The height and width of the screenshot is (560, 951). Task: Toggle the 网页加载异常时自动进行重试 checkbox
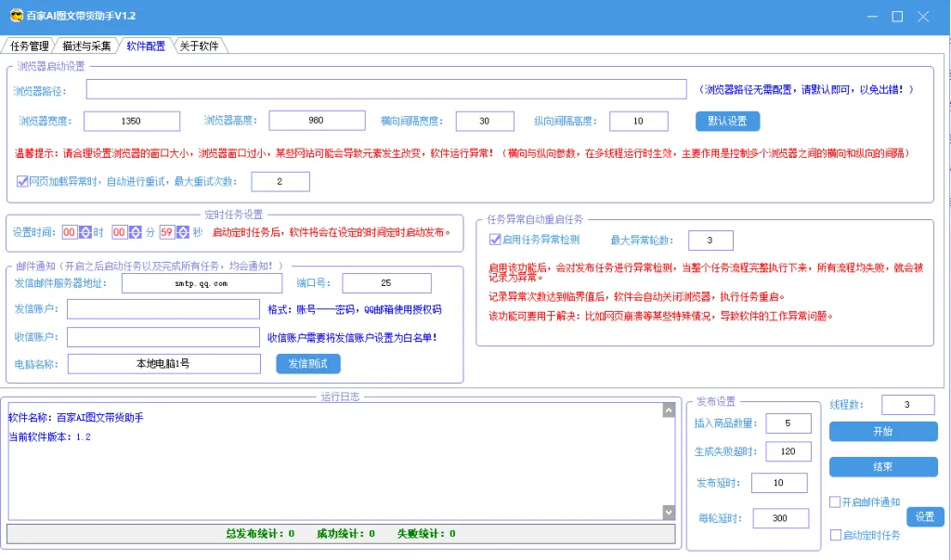tap(22, 181)
